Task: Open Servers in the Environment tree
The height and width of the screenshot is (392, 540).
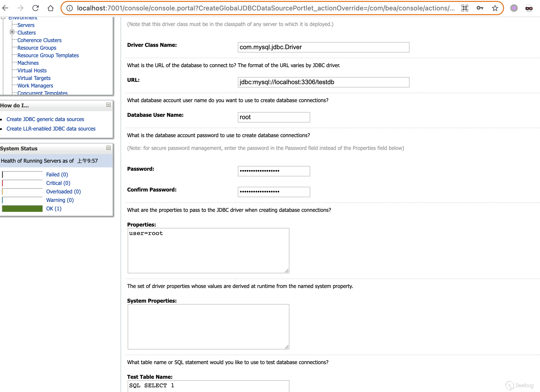Action: pyautogui.click(x=26, y=25)
